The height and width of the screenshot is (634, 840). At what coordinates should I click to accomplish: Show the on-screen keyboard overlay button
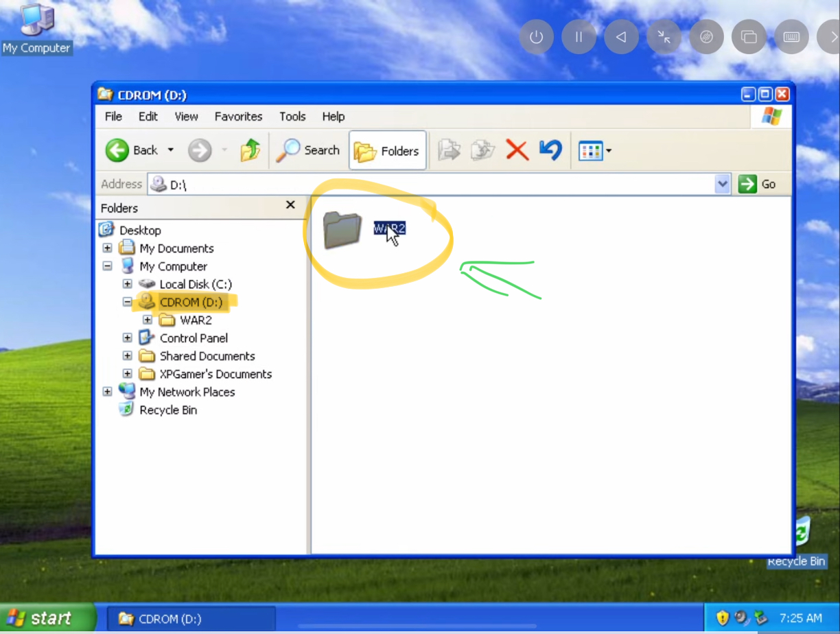coord(791,37)
